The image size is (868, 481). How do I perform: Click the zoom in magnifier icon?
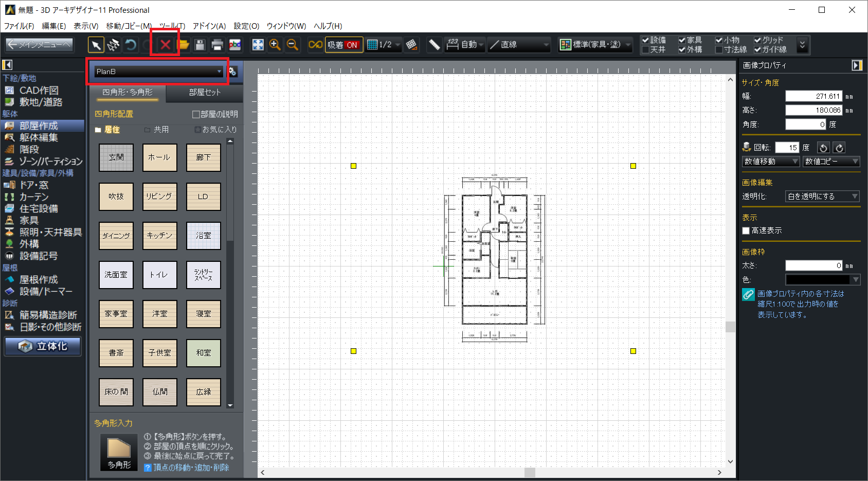click(275, 45)
